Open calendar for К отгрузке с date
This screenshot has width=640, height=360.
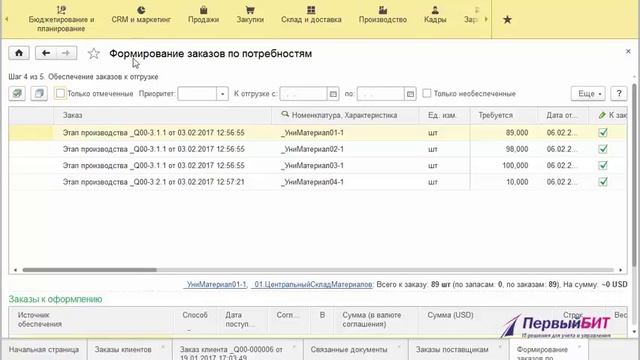pyautogui.click(x=333, y=94)
